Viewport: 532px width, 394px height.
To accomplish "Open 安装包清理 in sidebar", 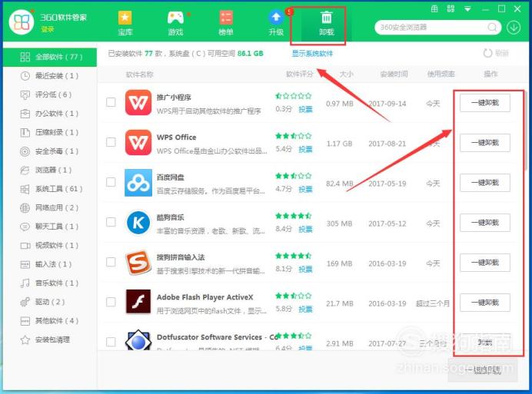I will [50, 339].
